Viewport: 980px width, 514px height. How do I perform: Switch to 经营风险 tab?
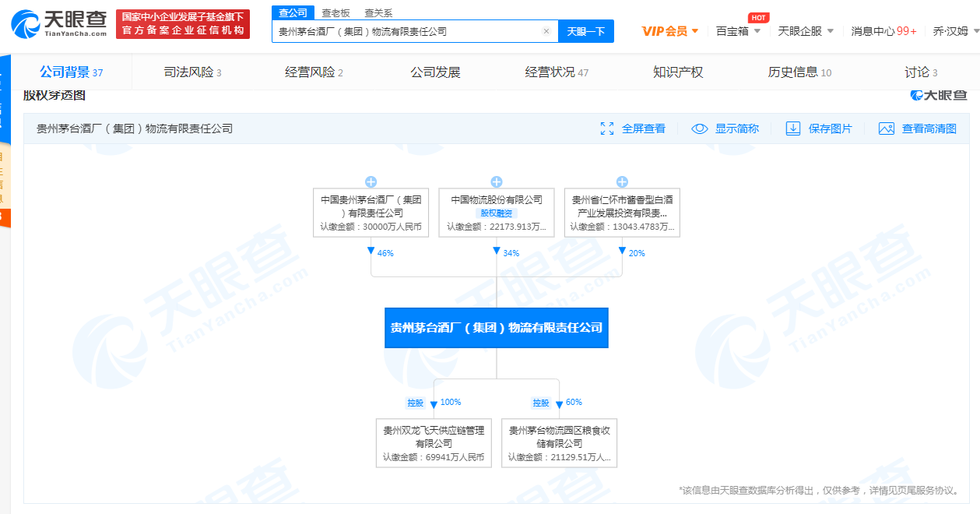point(314,72)
